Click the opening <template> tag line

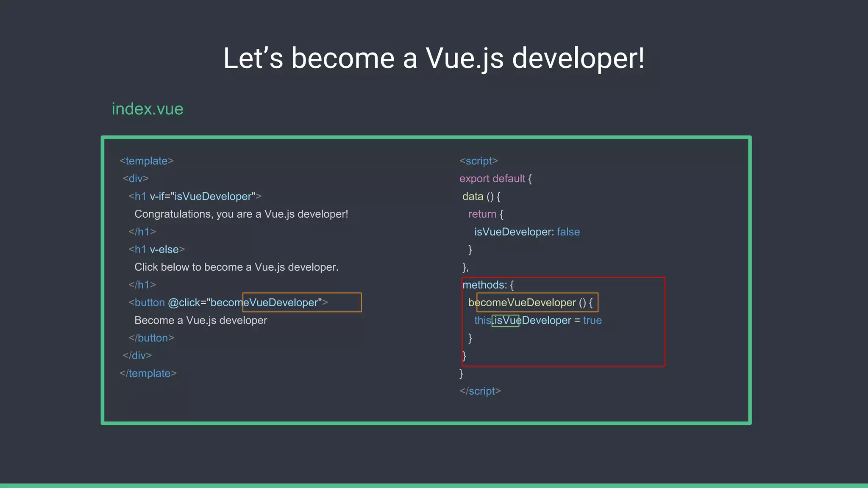[147, 161]
